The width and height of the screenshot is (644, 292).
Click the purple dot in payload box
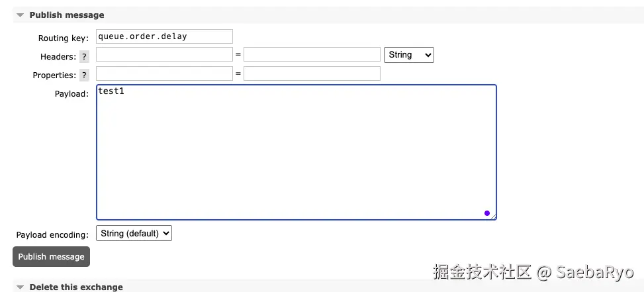(x=487, y=213)
